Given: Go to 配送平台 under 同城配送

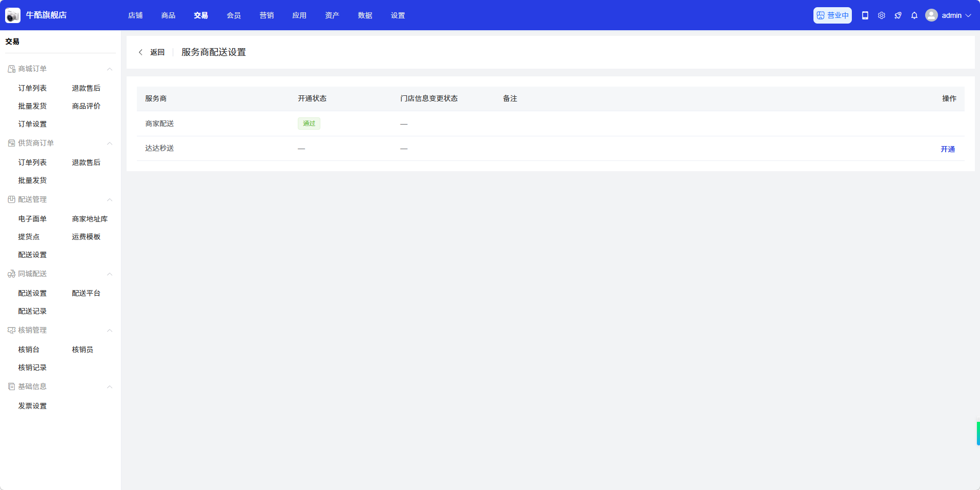Looking at the screenshot, I should pyautogui.click(x=86, y=293).
